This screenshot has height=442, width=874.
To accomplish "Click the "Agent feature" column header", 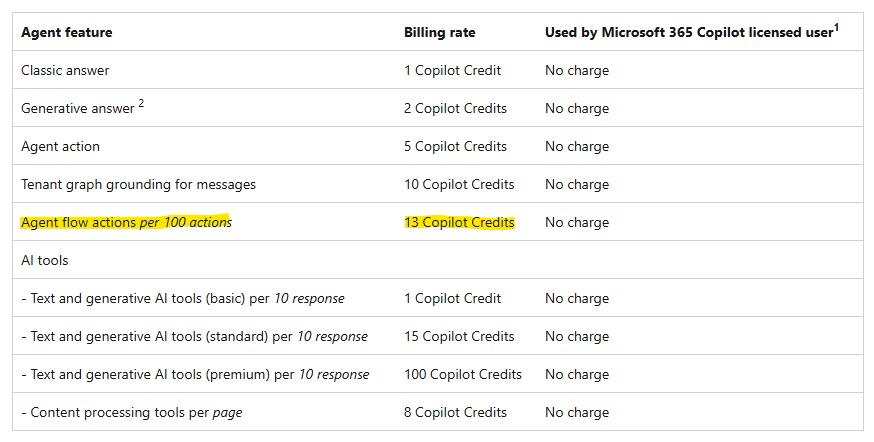I will (67, 33).
